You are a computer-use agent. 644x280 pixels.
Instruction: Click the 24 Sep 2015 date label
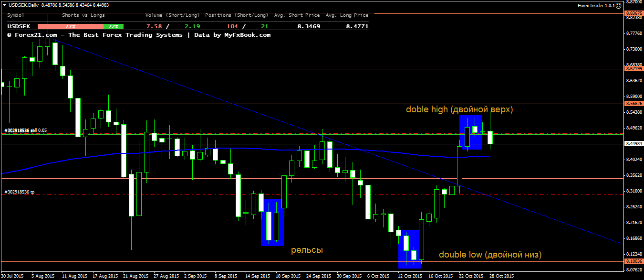319,276
